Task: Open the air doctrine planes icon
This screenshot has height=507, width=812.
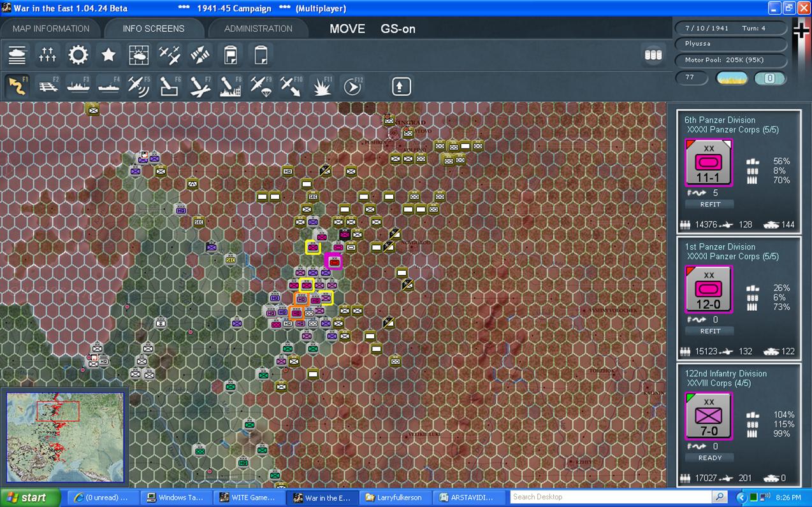Action: coord(170,55)
